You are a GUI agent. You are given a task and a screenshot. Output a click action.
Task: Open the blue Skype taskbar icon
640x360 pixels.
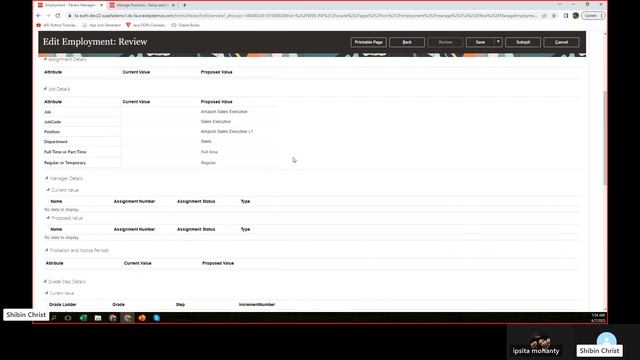tap(157, 318)
